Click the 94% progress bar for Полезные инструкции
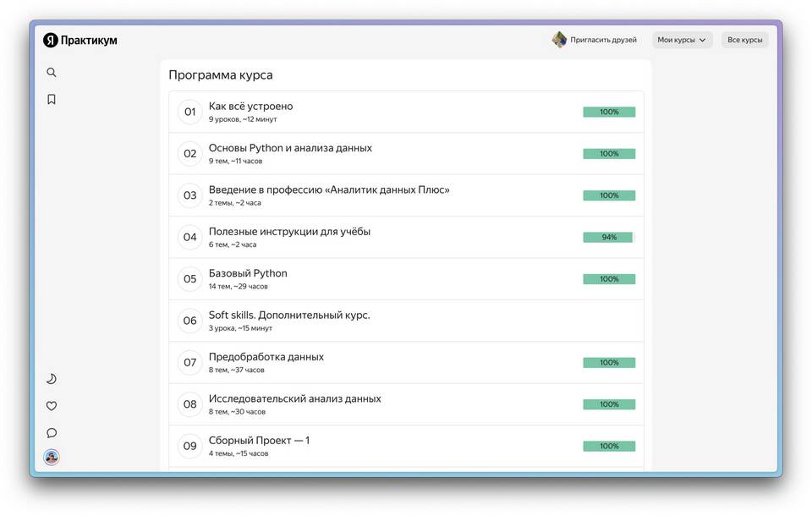Viewport: 812px width, 516px height. tap(608, 238)
